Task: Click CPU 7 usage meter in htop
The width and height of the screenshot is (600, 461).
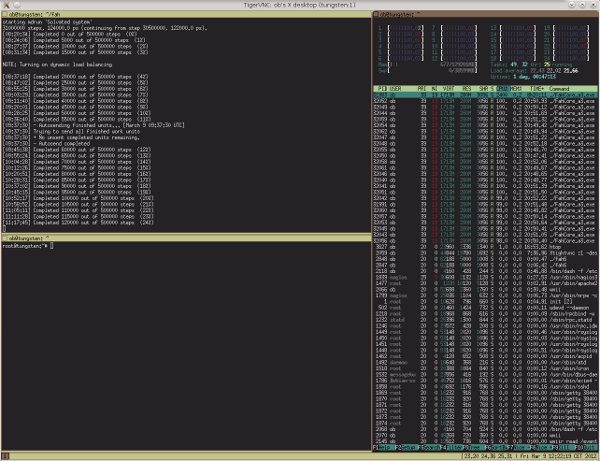Action: [454, 28]
